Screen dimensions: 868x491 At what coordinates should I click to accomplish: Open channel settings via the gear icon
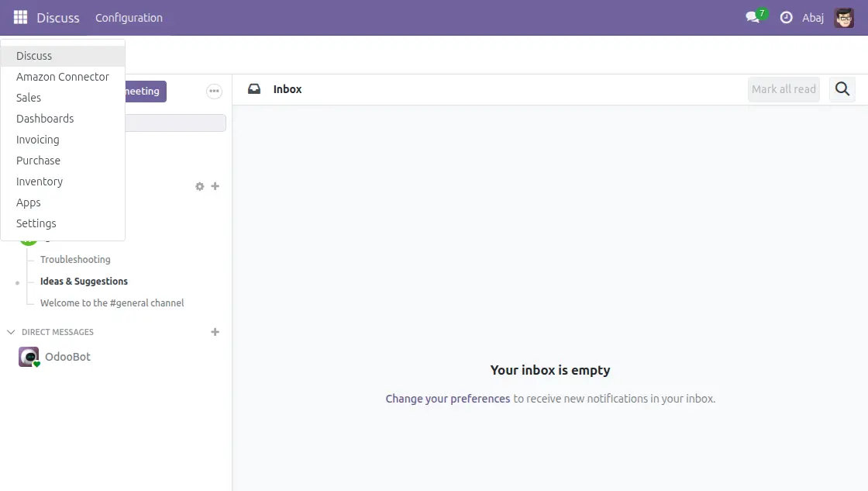coord(199,186)
